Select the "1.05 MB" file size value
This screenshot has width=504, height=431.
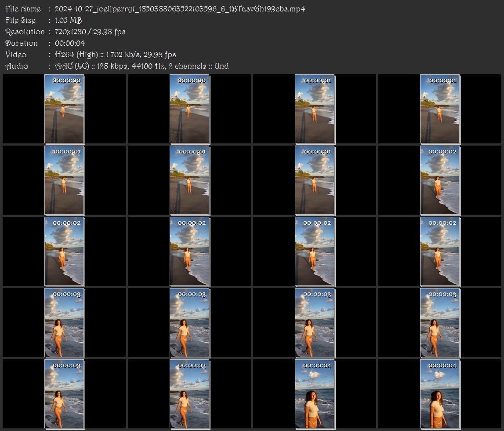(68, 20)
